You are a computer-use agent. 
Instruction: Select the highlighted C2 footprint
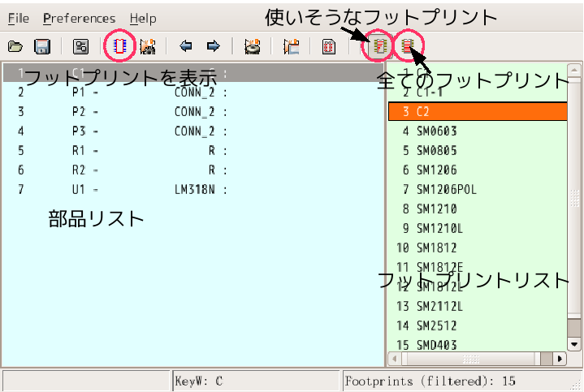(x=479, y=111)
